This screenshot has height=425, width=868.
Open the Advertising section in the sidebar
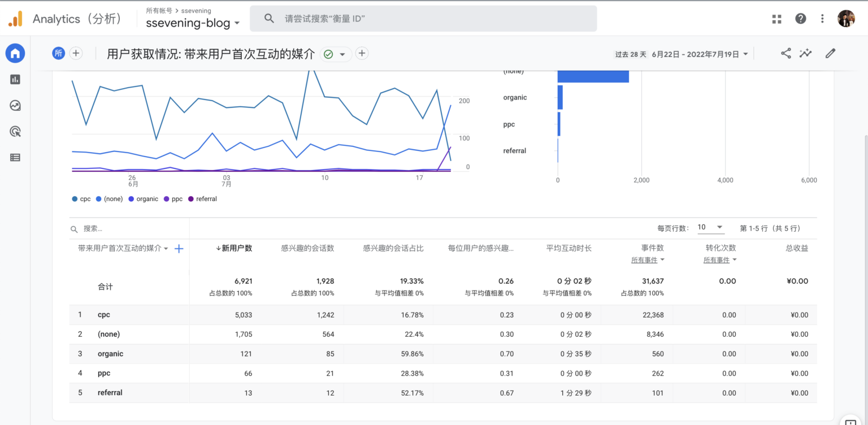[15, 131]
